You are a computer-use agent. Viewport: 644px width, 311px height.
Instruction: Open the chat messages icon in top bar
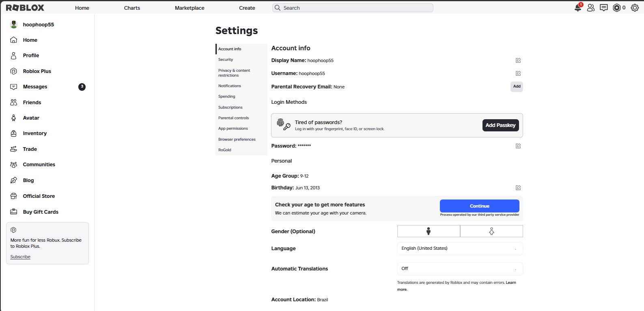click(604, 8)
